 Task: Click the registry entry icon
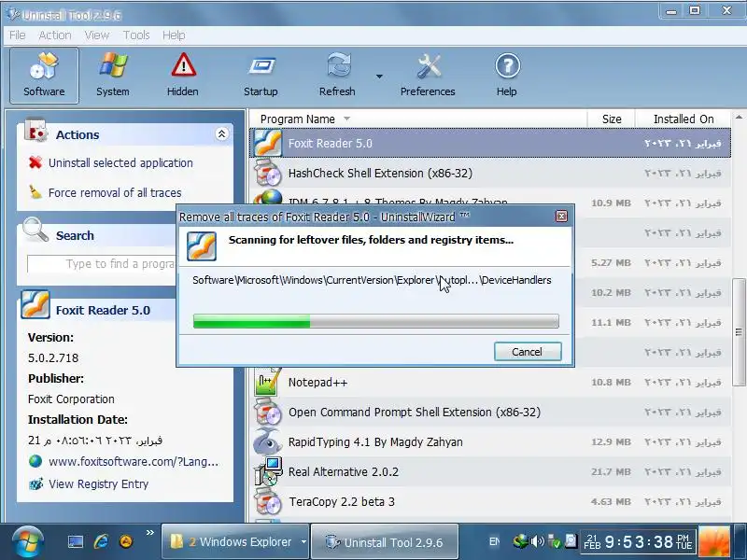pyautogui.click(x=35, y=483)
